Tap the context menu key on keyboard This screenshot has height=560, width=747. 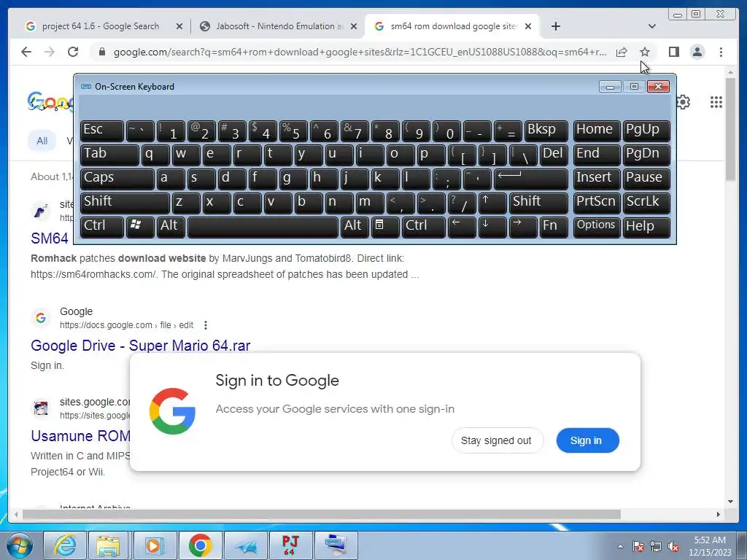pos(385,227)
